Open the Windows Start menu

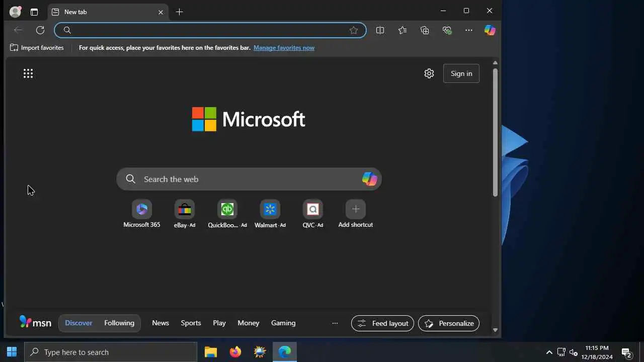point(12,352)
